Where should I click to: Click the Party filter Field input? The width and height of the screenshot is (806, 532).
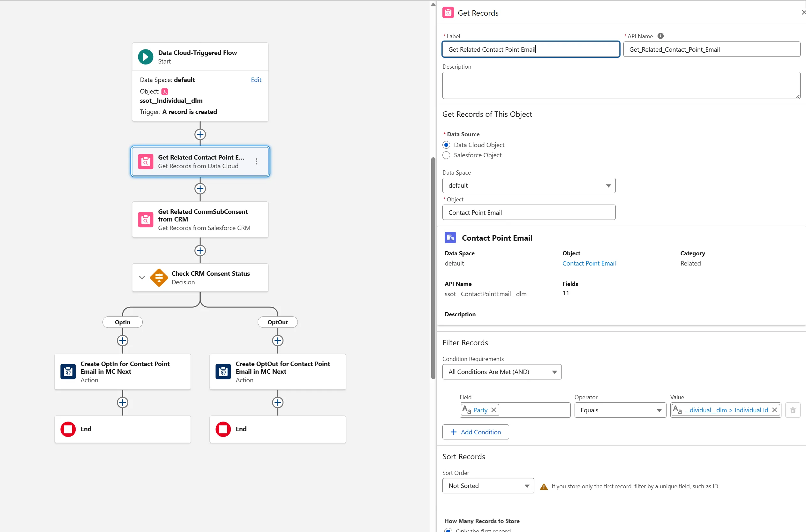coord(515,410)
